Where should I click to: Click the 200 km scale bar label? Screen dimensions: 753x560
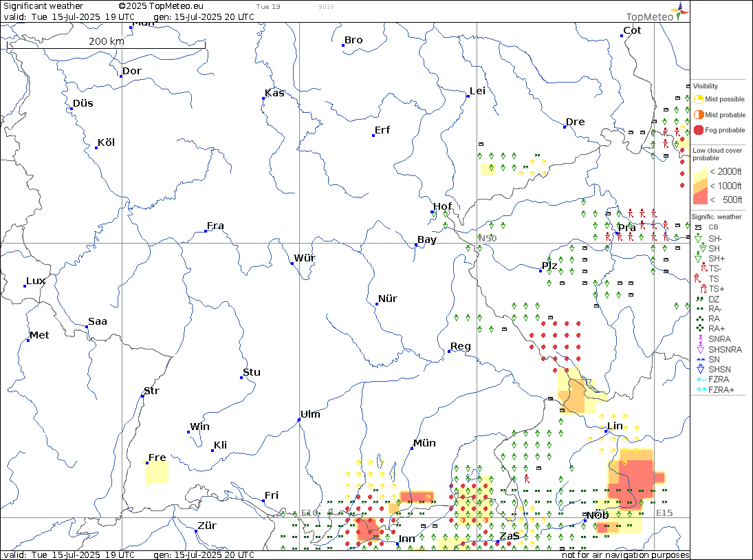tap(106, 41)
